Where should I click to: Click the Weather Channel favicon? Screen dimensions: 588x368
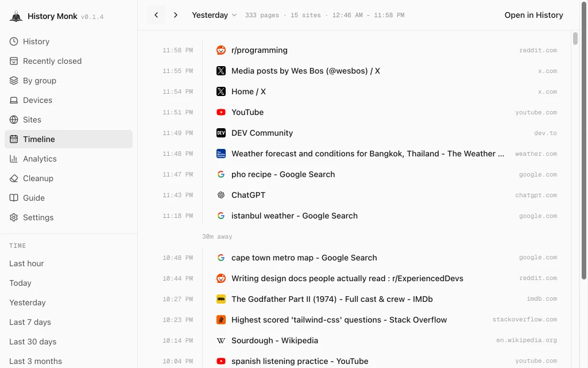coord(221,153)
